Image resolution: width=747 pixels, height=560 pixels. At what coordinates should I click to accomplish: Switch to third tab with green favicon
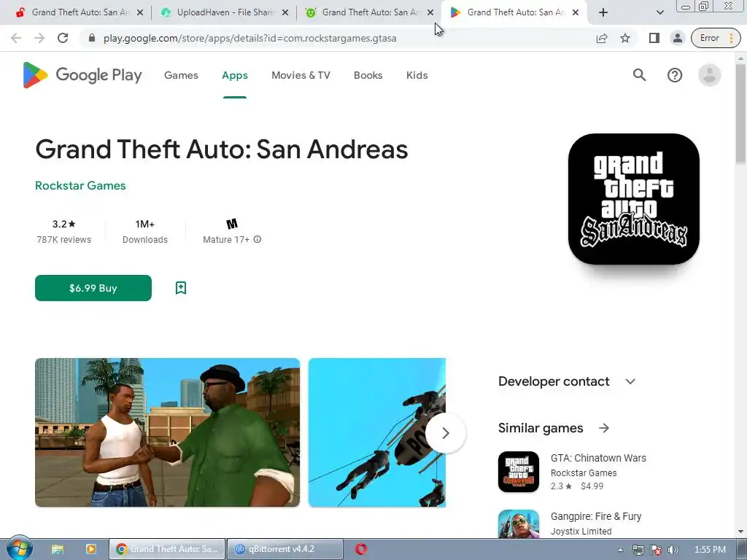click(370, 12)
